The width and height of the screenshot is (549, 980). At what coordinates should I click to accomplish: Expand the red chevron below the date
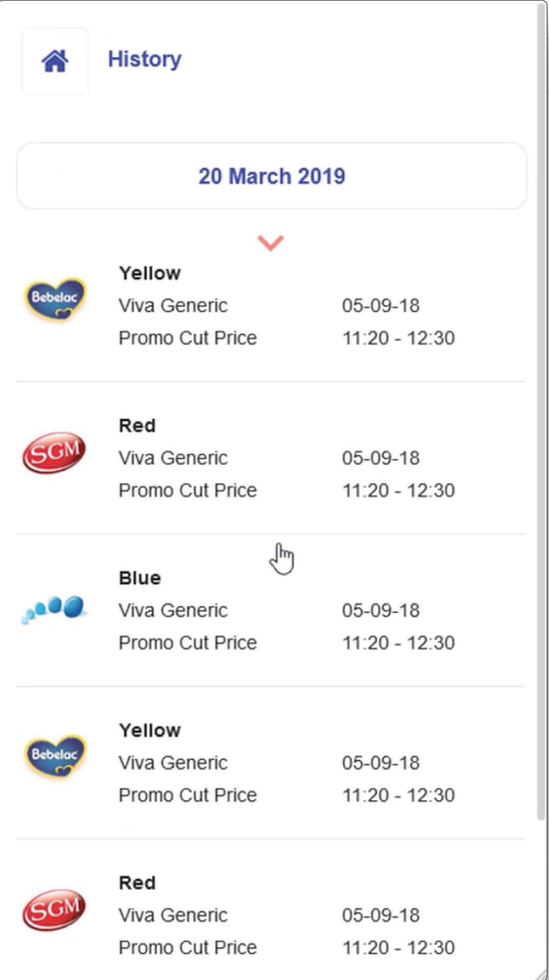click(x=270, y=242)
